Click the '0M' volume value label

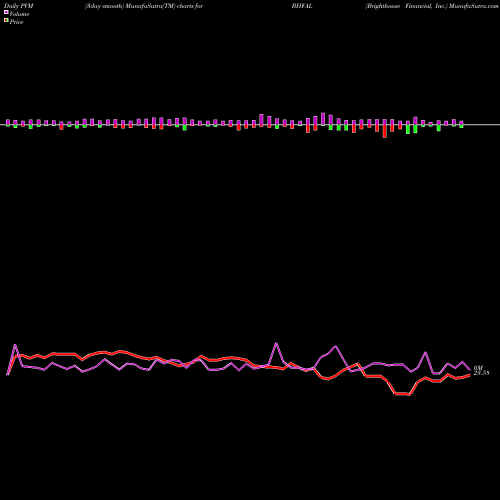(x=478, y=368)
